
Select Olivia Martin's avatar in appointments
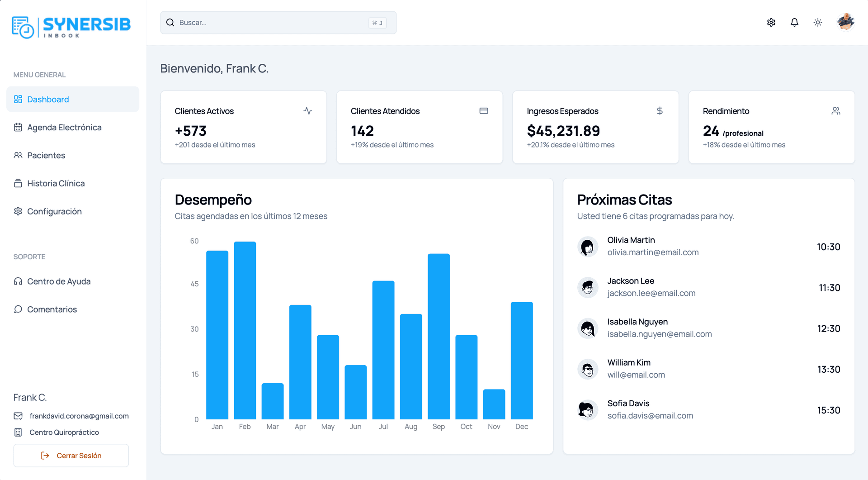588,247
